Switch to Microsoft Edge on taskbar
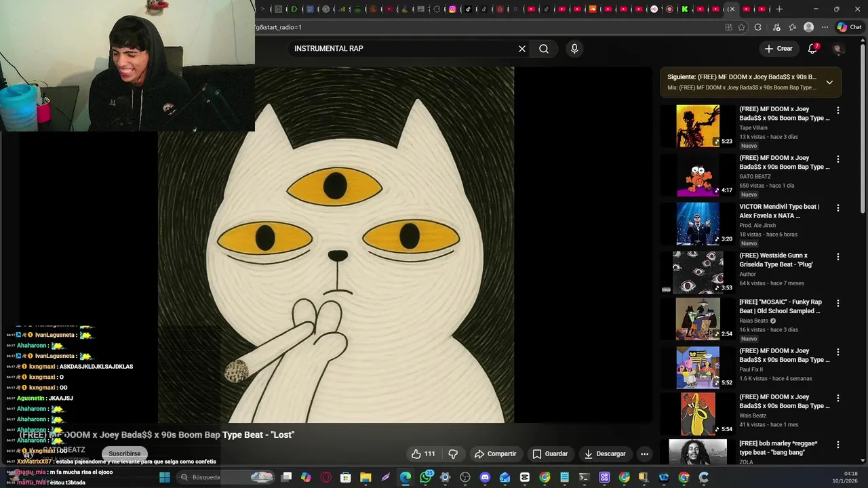The width and height of the screenshot is (868, 488). click(406, 477)
